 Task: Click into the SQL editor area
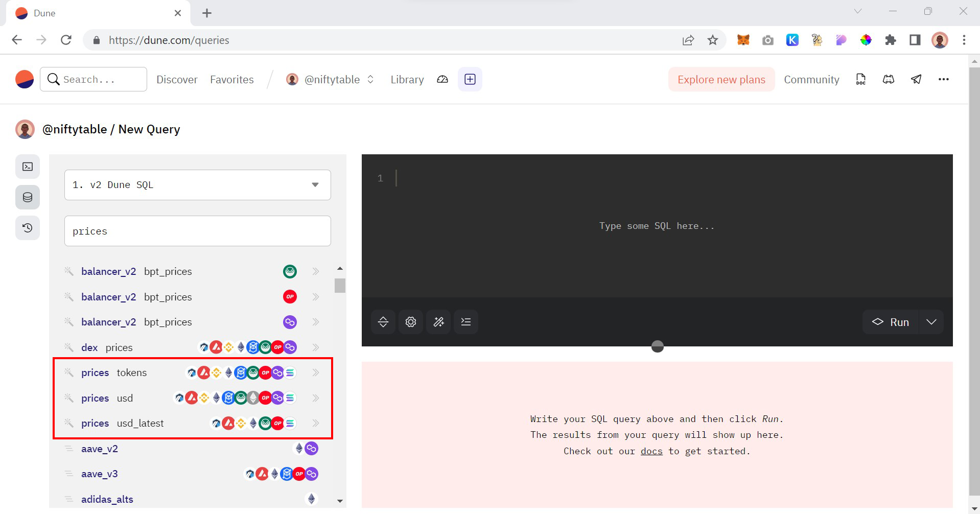[657, 226]
